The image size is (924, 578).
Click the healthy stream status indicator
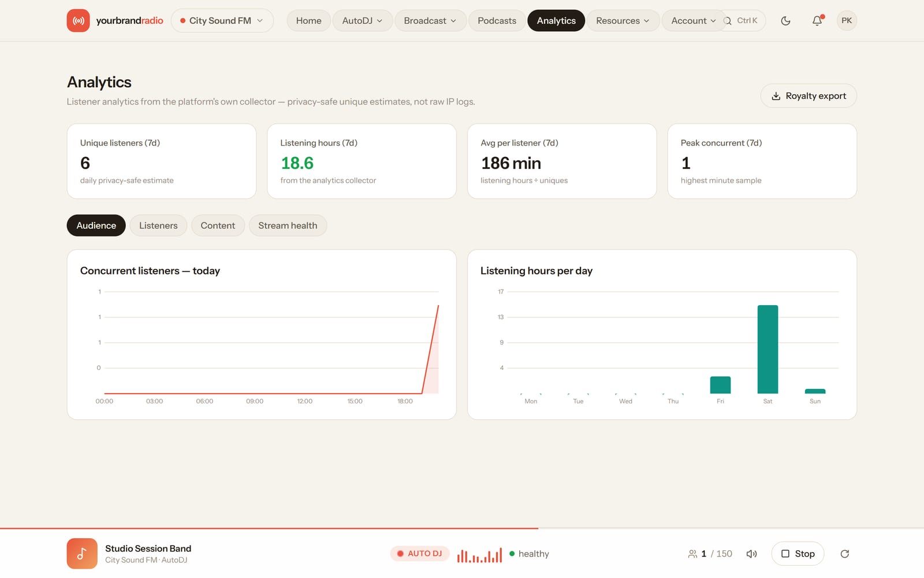(529, 554)
